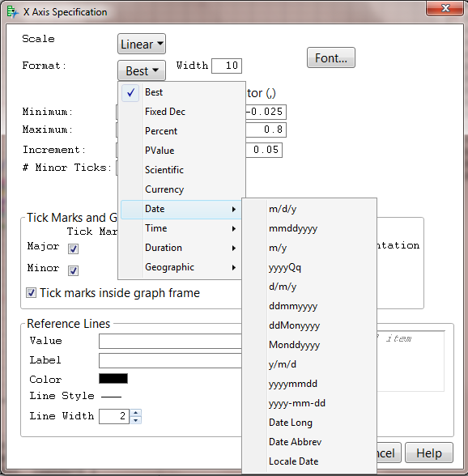Click the Line Width number field
468x476 pixels.
[114, 416]
